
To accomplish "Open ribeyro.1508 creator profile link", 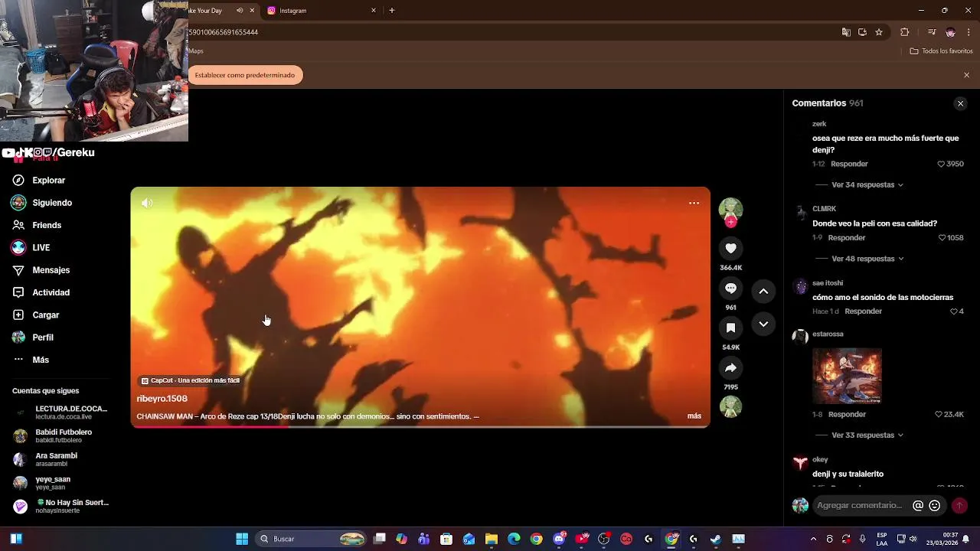I will 162,399.
